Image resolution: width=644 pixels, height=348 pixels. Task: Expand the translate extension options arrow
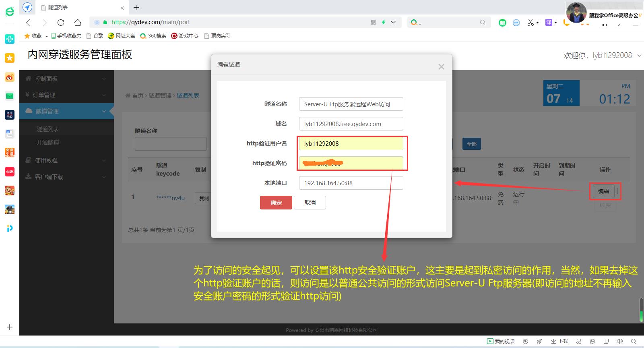click(x=555, y=23)
